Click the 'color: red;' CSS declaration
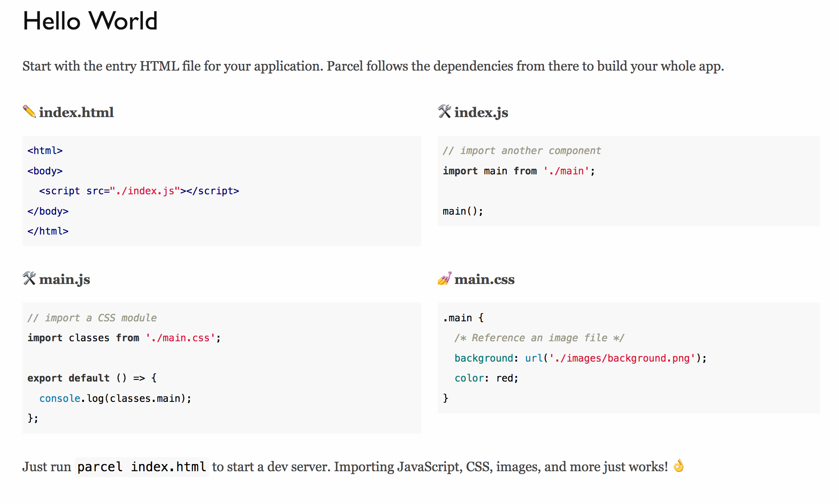Screen dimensions: 839x504 point(486,378)
